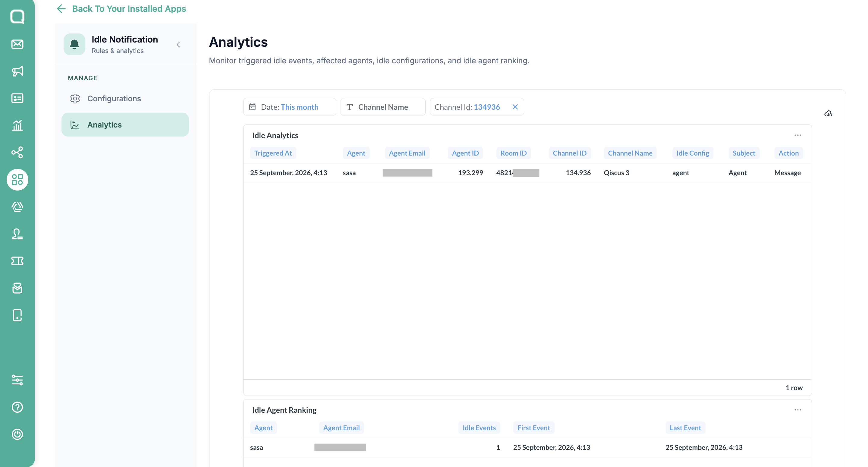The height and width of the screenshot is (467, 868).
Task: Clear the Channel Id 134936 filter
Action: (x=515, y=107)
